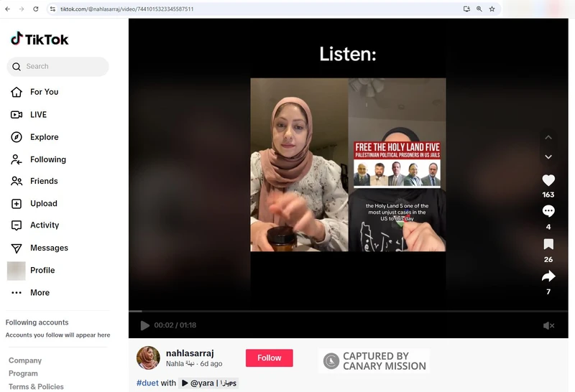The image size is (575, 392).
Task: Go to the next video arrow
Action: click(548, 157)
